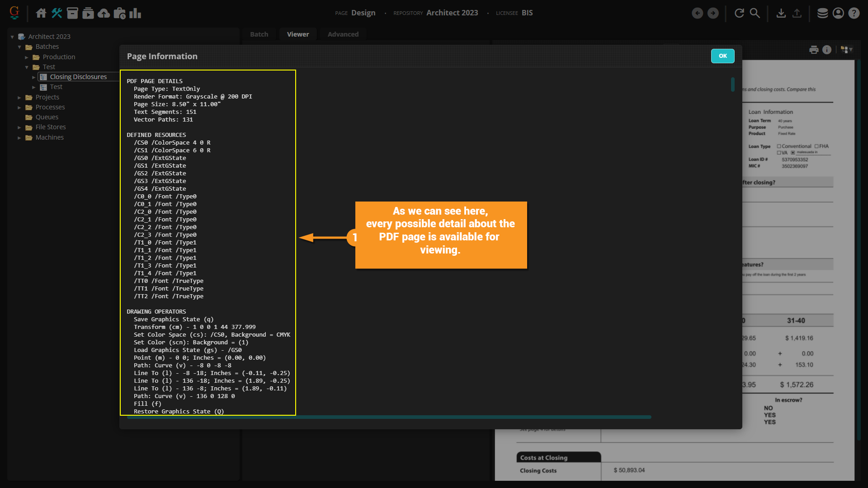Viewport: 868px width, 488px height.
Task: Open the bar chart statistics icon
Action: point(135,13)
